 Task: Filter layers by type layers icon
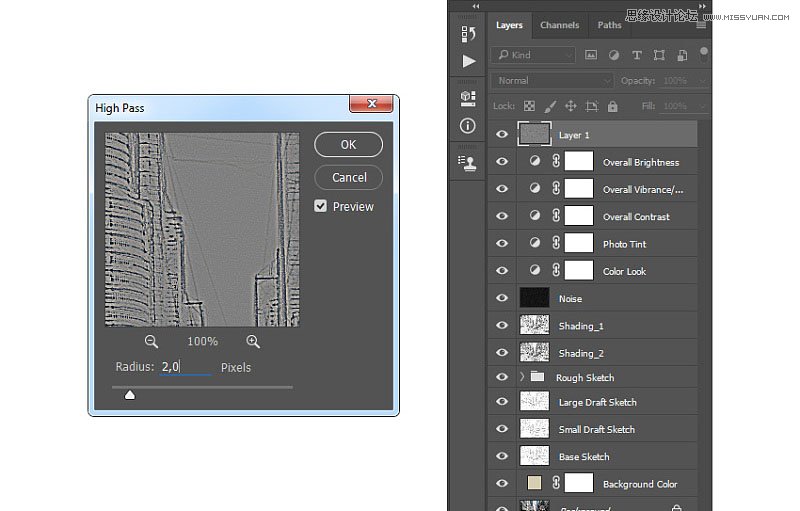[637, 55]
